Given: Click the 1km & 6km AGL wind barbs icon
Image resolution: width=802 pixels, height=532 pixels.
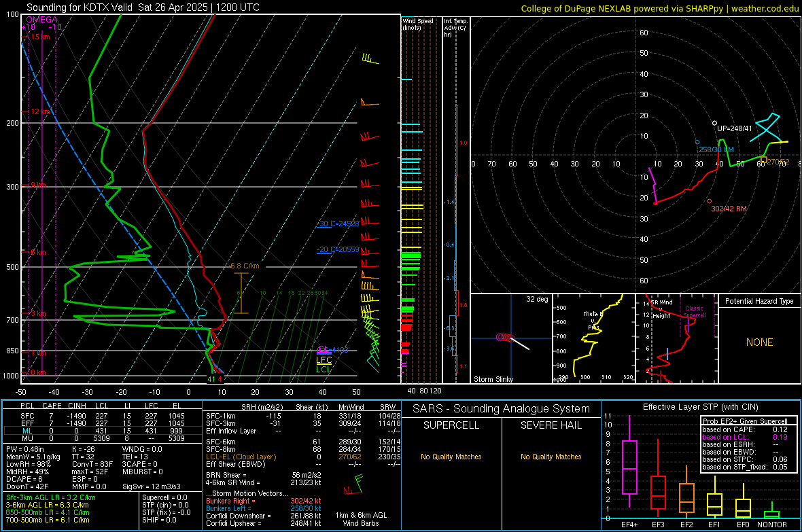Looking at the screenshot, I should coord(354,484).
